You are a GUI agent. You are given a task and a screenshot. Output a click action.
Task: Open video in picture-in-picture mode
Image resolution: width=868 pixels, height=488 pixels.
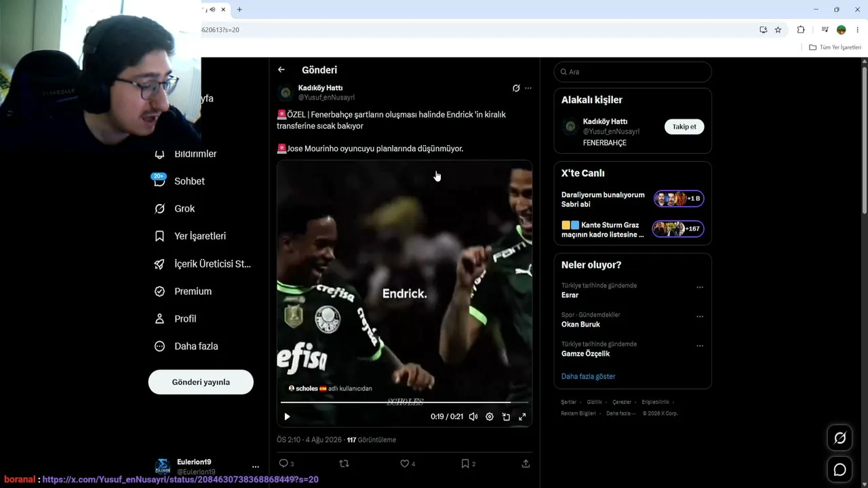[506, 417]
